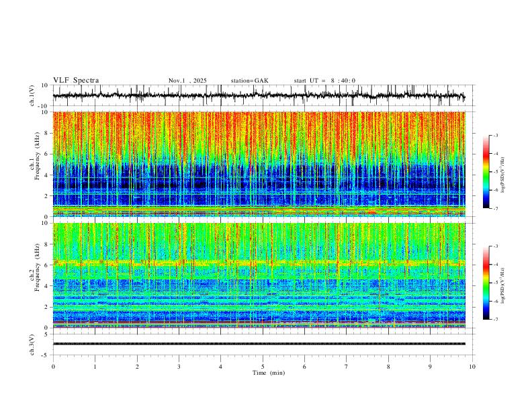This screenshot has width=532, height=411.
Task: Click the 'station=GAK' label
Action: click(249, 81)
